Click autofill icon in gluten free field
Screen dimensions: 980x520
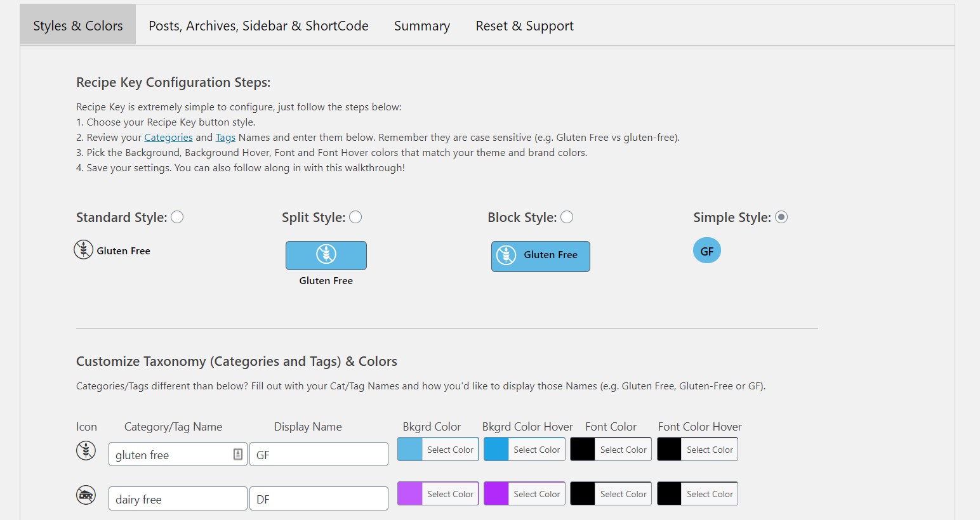tap(238, 454)
